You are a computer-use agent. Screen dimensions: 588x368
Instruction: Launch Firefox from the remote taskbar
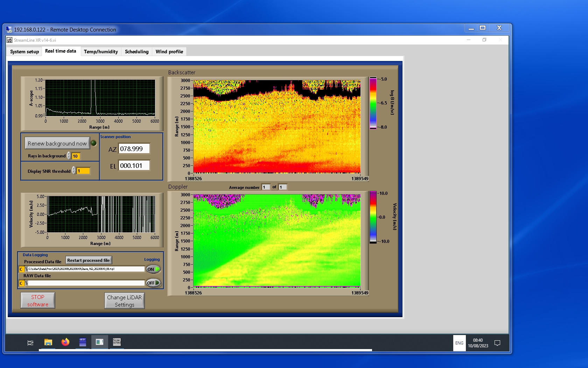coord(65,342)
